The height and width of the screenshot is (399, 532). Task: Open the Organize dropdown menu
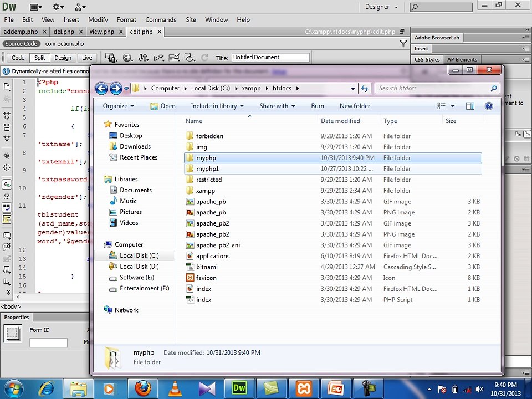[119, 106]
